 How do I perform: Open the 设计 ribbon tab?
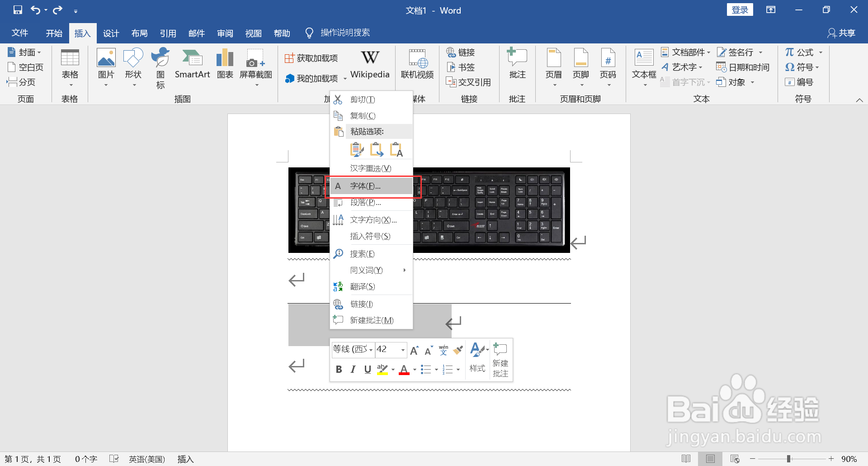111,33
